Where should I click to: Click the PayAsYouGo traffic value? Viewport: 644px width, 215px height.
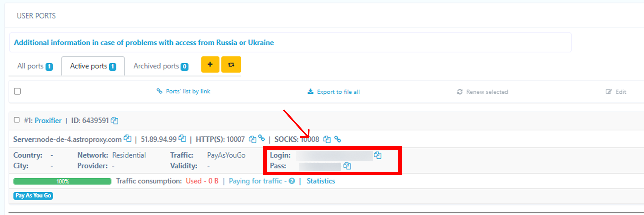point(226,155)
